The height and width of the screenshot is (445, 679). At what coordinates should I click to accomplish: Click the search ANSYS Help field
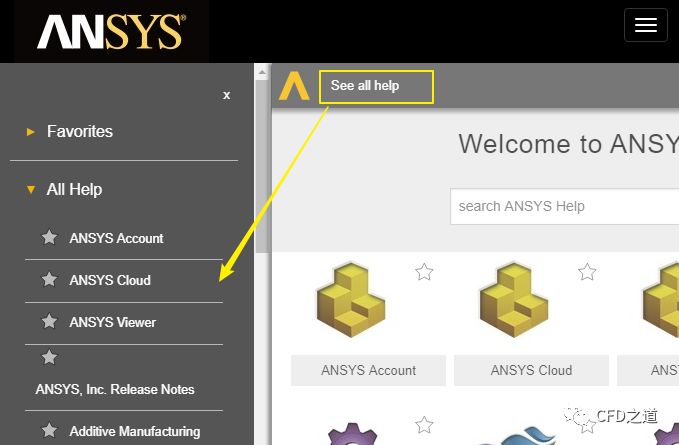coord(560,206)
